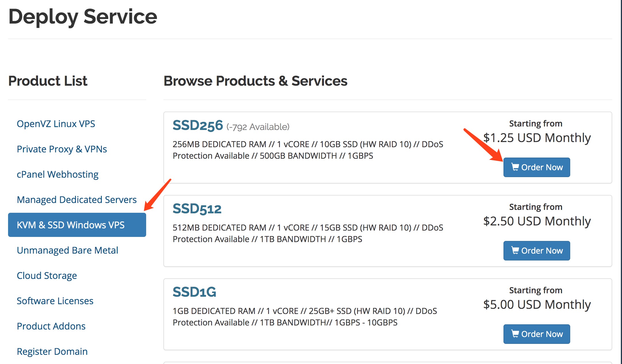The height and width of the screenshot is (364, 622).
Task: Open Unmanaged Bare Metal category
Action: pyautogui.click(x=67, y=250)
